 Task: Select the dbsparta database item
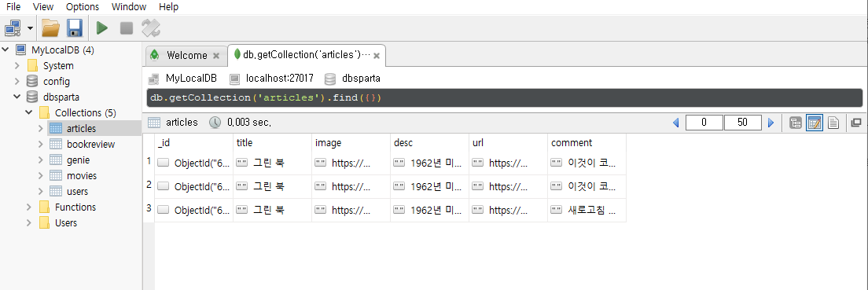pyautogui.click(x=61, y=97)
